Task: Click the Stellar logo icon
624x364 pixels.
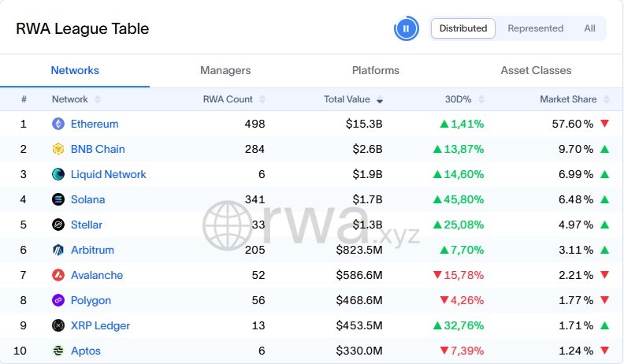Action: click(x=58, y=225)
